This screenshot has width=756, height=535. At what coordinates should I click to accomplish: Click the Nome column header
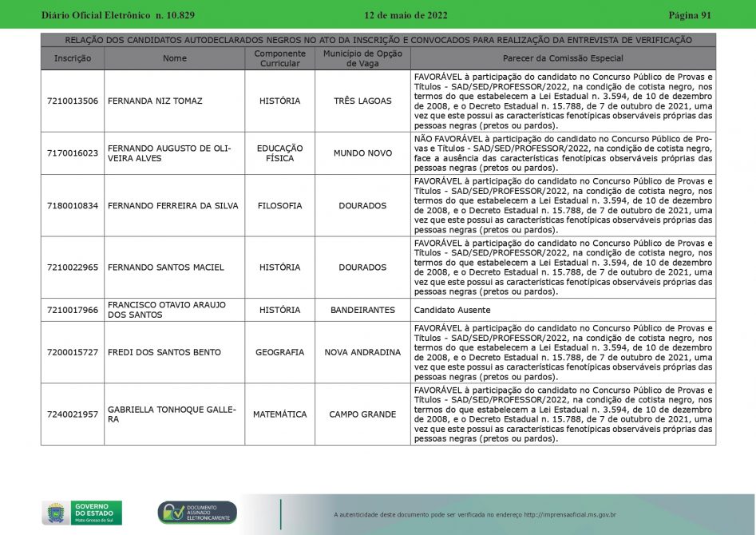174,58
